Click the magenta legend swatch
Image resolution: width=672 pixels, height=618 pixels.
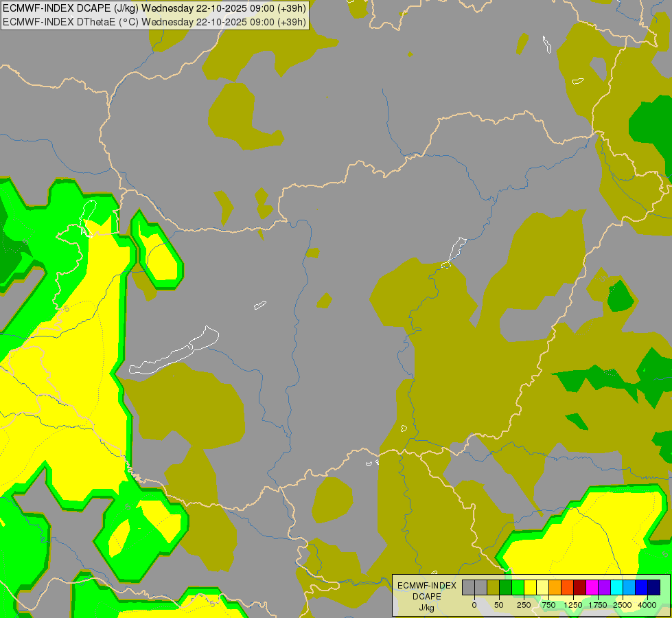pos(592,588)
